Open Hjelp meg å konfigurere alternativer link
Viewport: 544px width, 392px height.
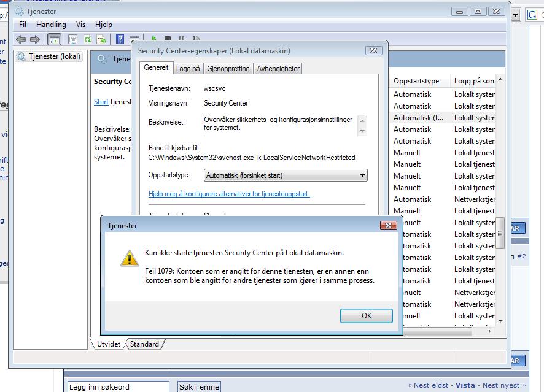229,194
